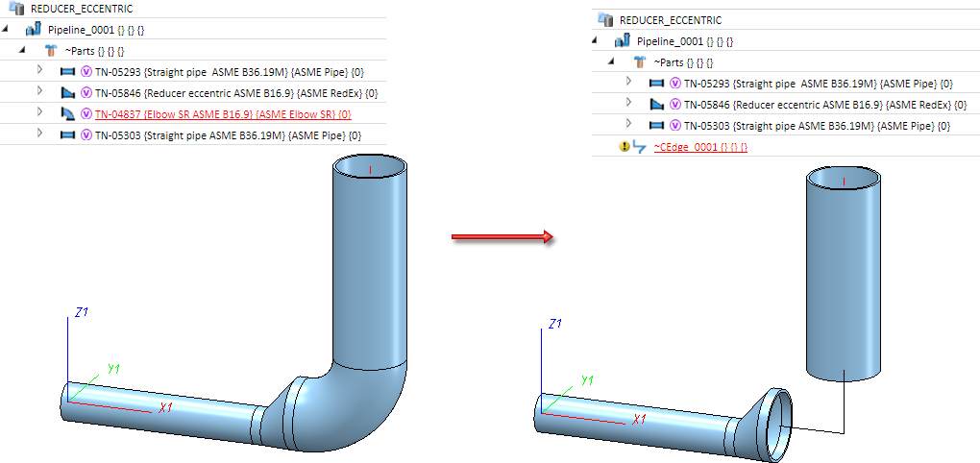Collapse the ~Parts node in the Elbow SR tree

(22, 49)
